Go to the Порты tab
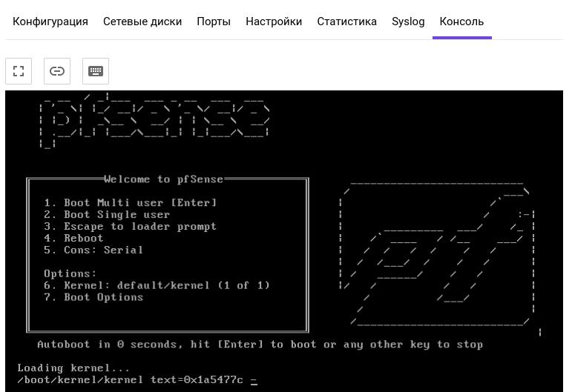This screenshot has height=392, width=572. [x=214, y=21]
